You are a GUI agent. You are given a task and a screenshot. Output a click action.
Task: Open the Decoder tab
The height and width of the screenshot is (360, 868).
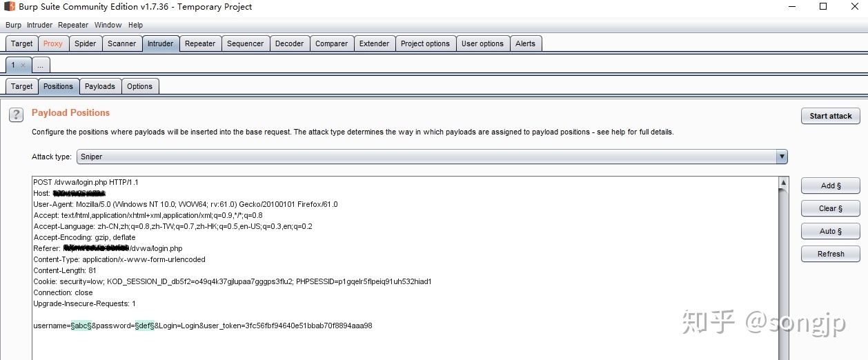pyautogui.click(x=289, y=43)
